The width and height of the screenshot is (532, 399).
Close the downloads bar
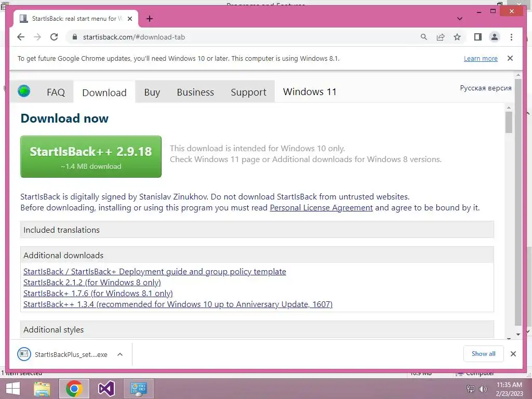pyautogui.click(x=513, y=354)
